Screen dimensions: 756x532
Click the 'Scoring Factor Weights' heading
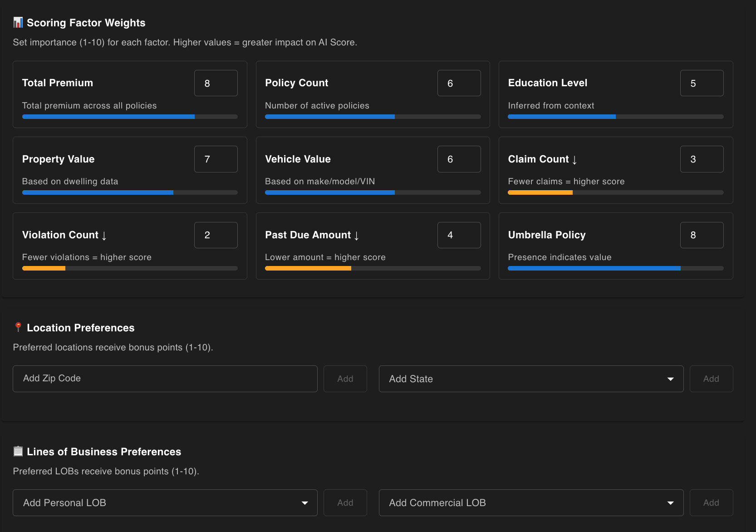tap(86, 23)
